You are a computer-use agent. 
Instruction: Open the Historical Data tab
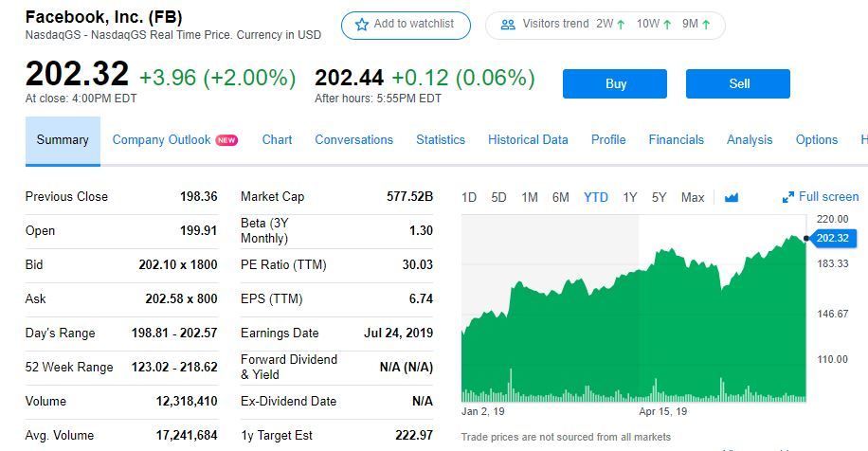tap(528, 140)
